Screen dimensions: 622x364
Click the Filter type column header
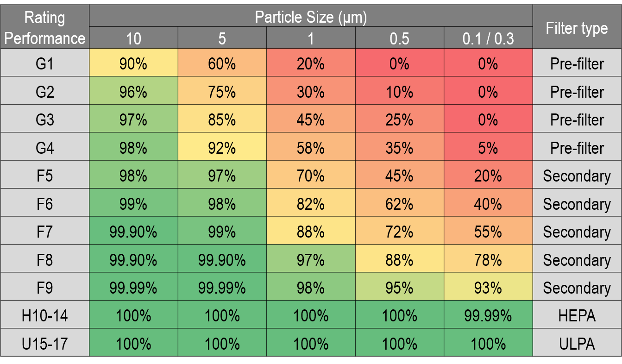(x=577, y=28)
